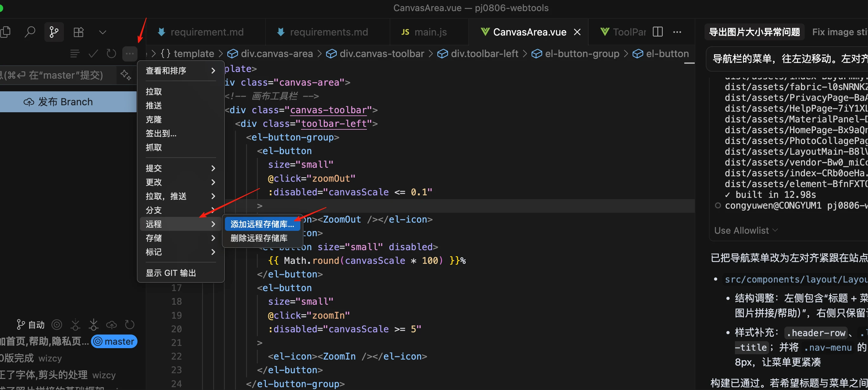
Task: Expand the 查看和排序 submenu
Action: [x=181, y=70]
